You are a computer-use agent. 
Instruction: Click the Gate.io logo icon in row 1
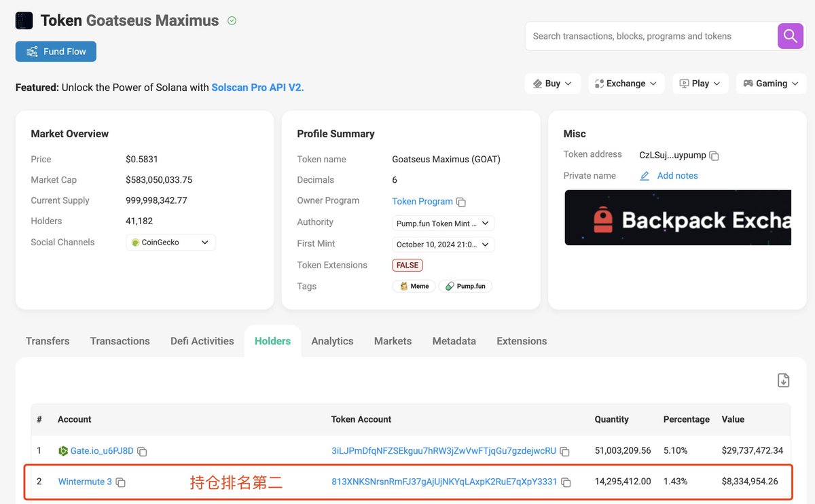pyautogui.click(x=63, y=450)
